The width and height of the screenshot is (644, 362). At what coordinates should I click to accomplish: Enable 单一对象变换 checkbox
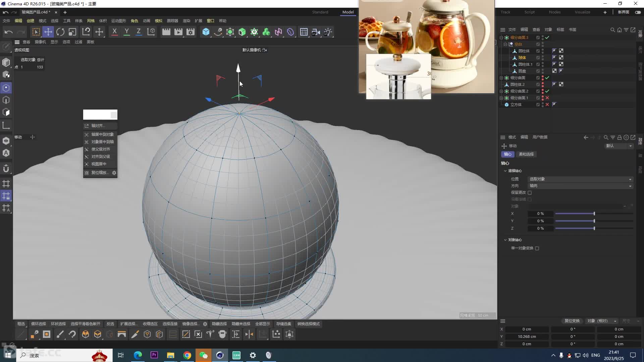[537, 248]
